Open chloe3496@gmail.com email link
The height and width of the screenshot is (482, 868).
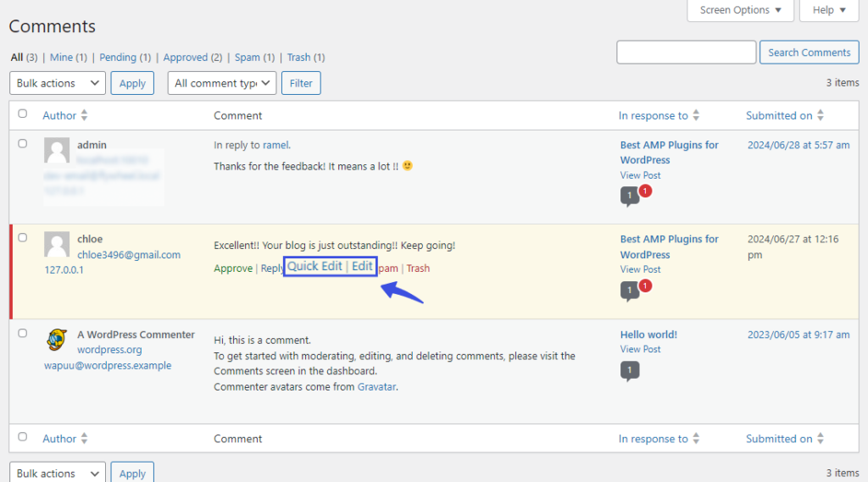pos(129,255)
